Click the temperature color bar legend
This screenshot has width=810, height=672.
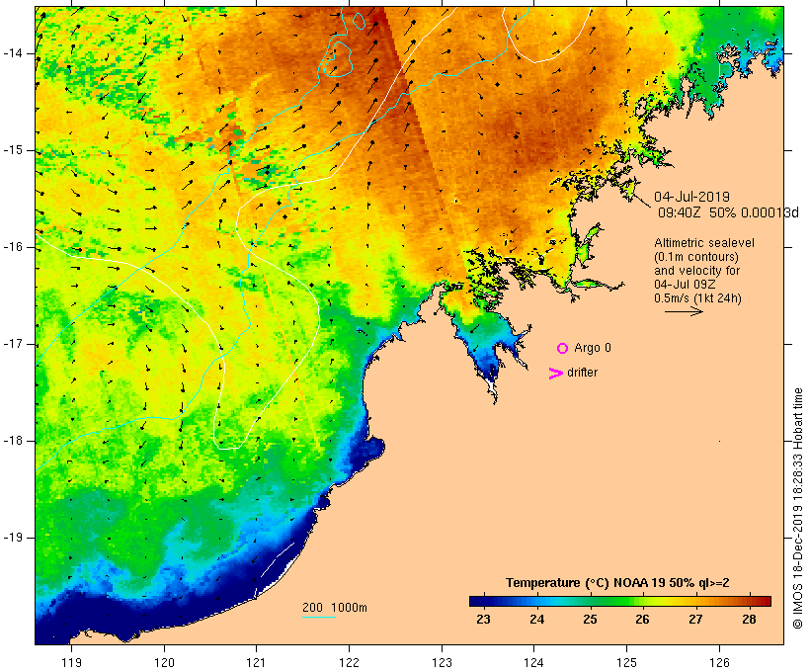[620, 601]
